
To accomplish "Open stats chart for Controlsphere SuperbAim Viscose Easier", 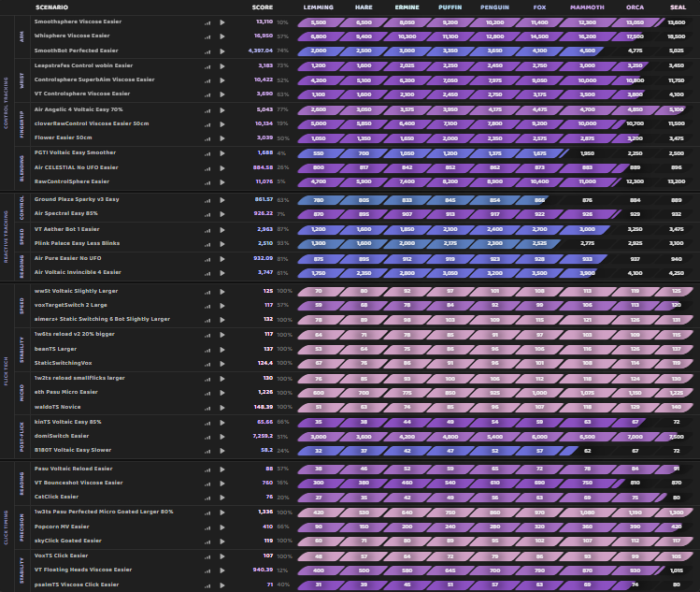I will coord(207,80).
